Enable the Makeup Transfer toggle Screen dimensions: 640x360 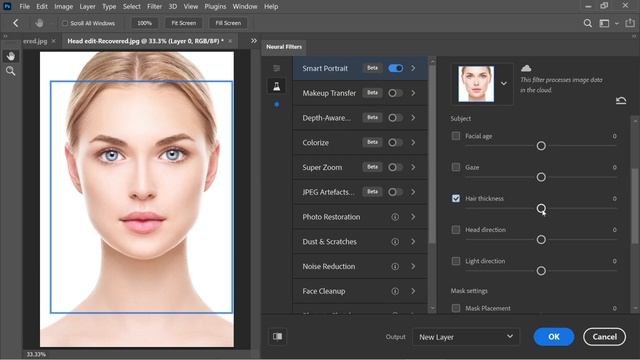click(x=395, y=93)
